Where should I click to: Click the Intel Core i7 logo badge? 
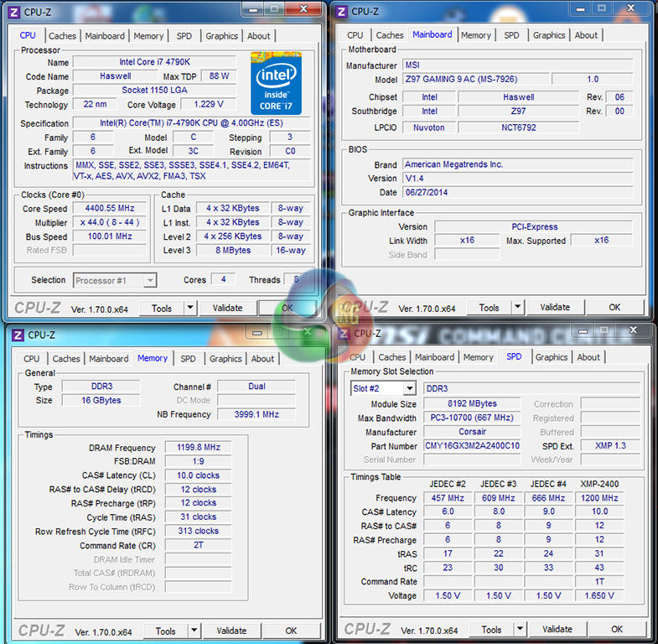[x=276, y=83]
